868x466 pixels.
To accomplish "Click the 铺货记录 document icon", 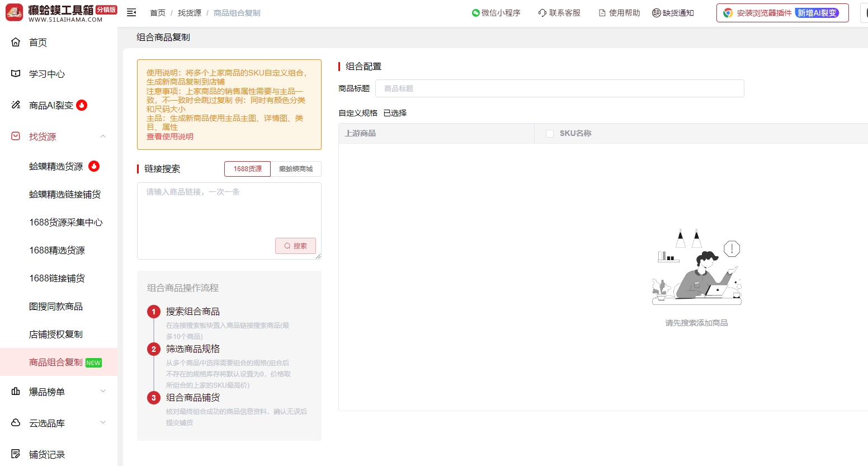I will click(16, 454).
